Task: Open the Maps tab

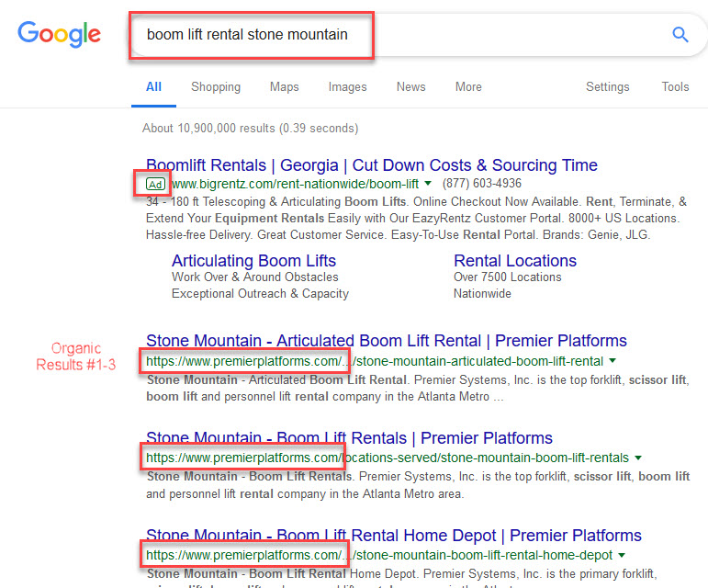Action: point(285,86)
